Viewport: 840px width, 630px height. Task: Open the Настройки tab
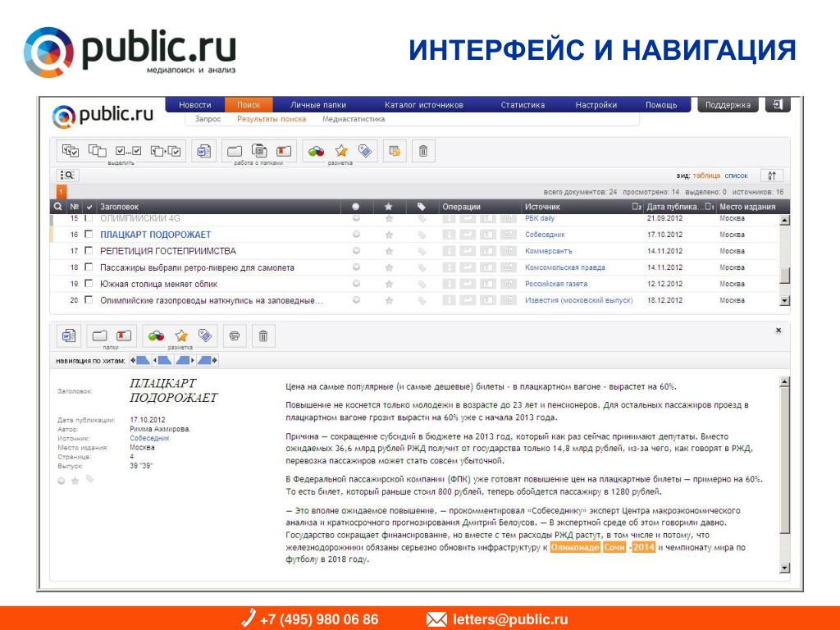pos(596,105)
